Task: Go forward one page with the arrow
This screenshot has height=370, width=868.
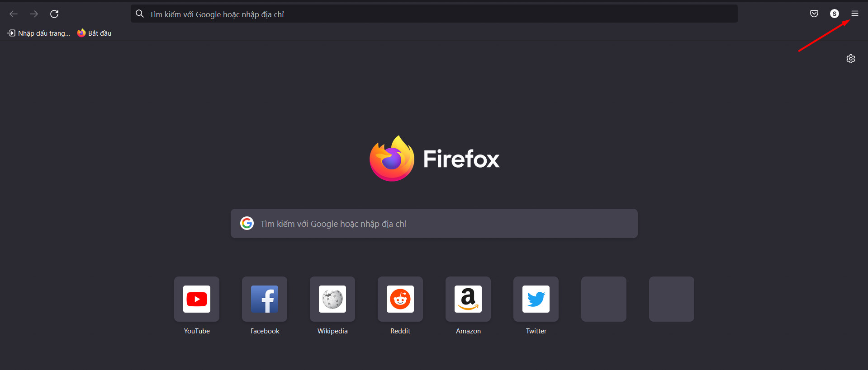Action: (x=34, y=14)
